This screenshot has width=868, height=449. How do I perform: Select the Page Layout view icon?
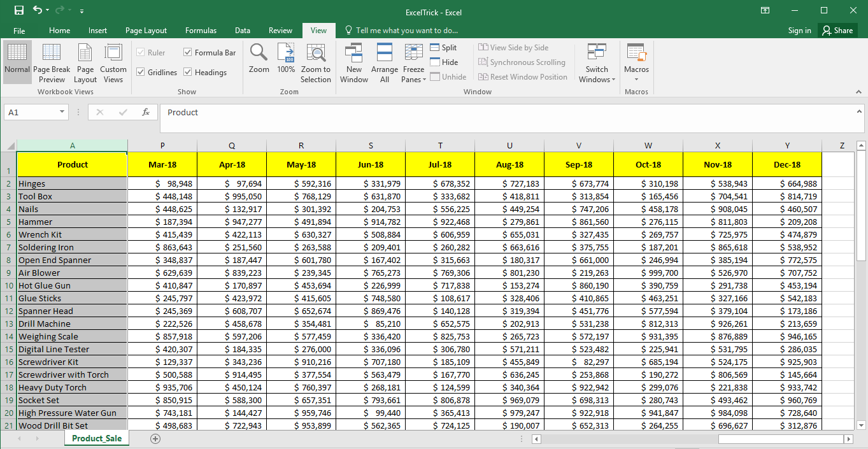[85, 63]
